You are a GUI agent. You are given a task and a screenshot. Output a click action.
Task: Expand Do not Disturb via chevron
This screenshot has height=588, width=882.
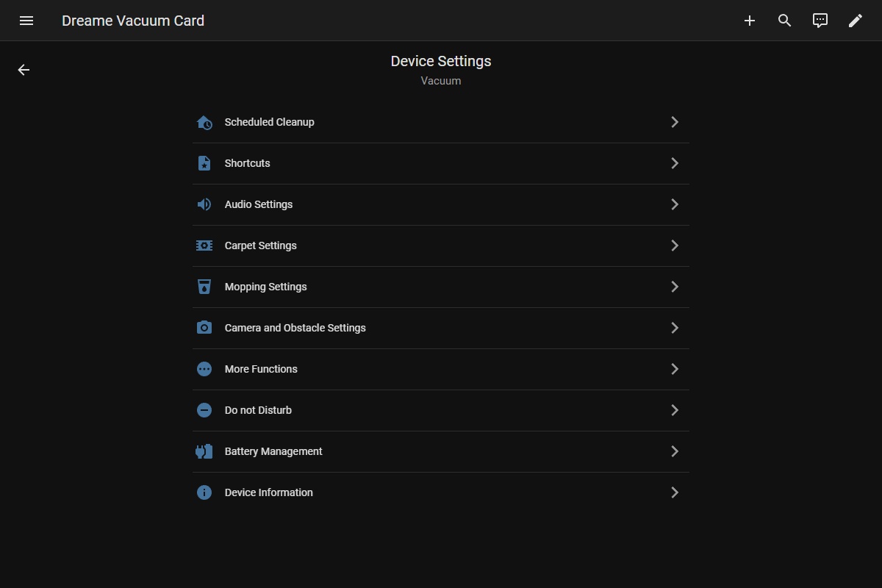tap(675, 410)
